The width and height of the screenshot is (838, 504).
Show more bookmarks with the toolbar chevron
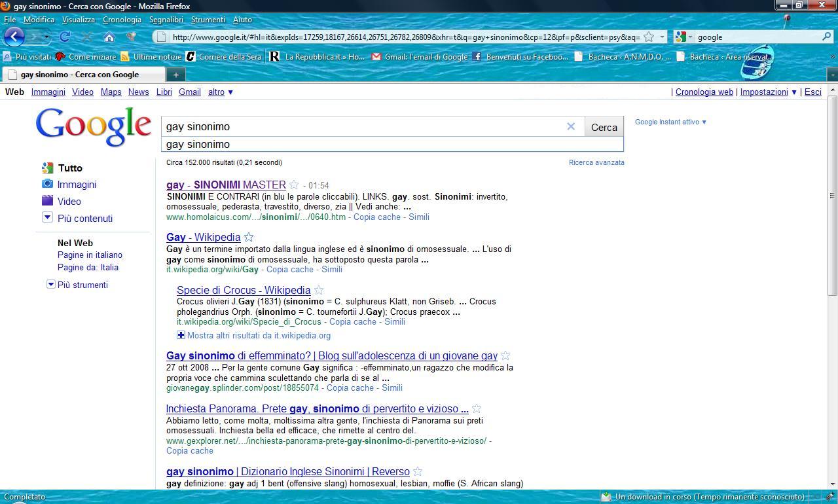click(x=833, y=57)
